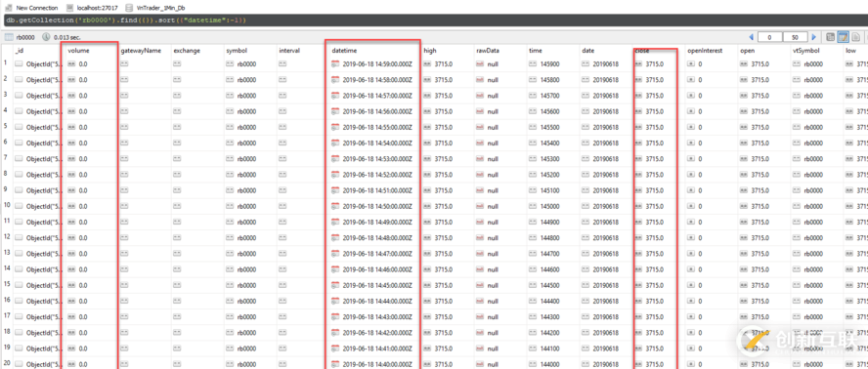Click calendar icon of 14:59:00 datetime cell

(x=335, y=64)
